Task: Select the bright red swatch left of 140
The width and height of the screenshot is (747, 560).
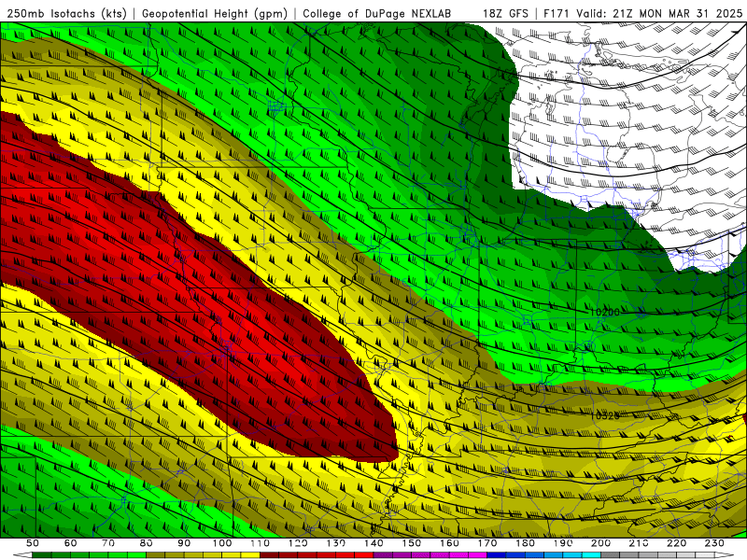Action: (x=364, y=554)
